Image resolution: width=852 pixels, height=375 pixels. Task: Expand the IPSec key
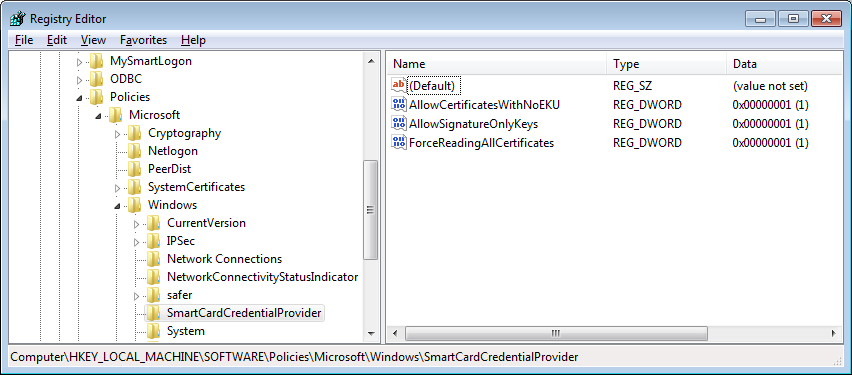(136, 242)
